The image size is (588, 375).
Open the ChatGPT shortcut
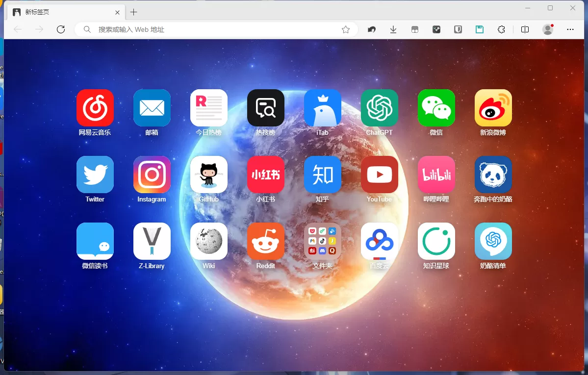pyautogui.click(x=379, y=108)
